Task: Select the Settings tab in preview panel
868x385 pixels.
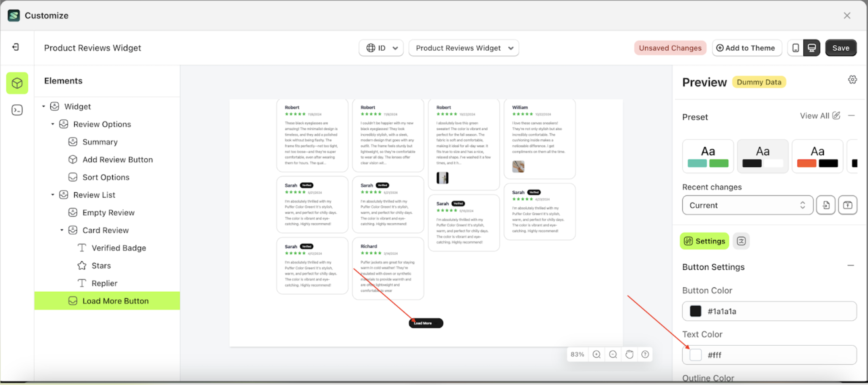Action: coord(704,241)
